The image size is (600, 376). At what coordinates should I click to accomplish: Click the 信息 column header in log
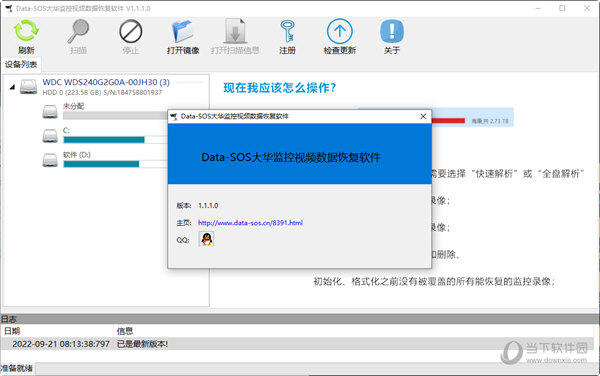pyautogui.click(x=125, y=331)
